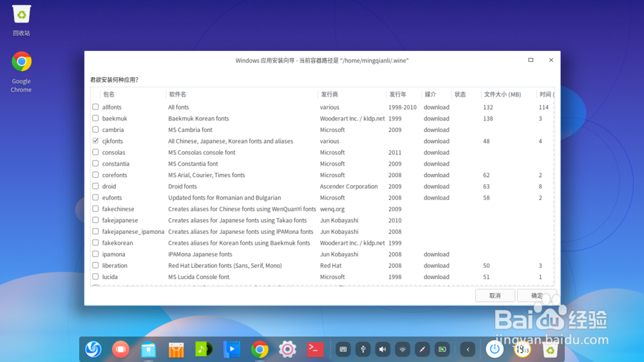Click the 确定 confirm button
The image size is (644, 362).
[537, 296]
